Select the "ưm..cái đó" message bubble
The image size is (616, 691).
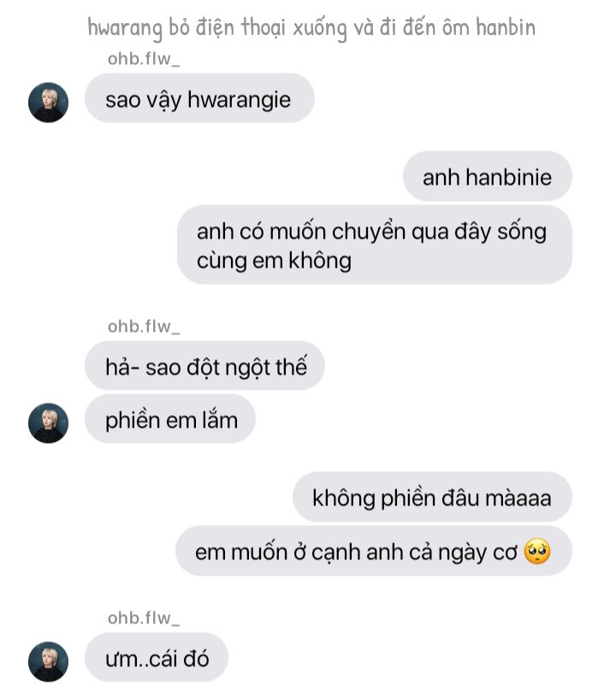157,657
